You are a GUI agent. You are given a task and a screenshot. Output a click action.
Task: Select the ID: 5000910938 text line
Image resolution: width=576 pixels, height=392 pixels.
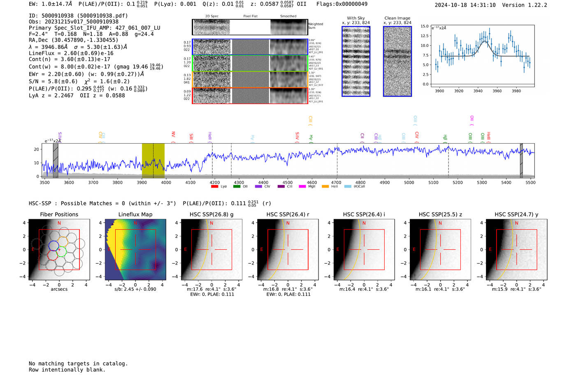(x=78, y=16)
